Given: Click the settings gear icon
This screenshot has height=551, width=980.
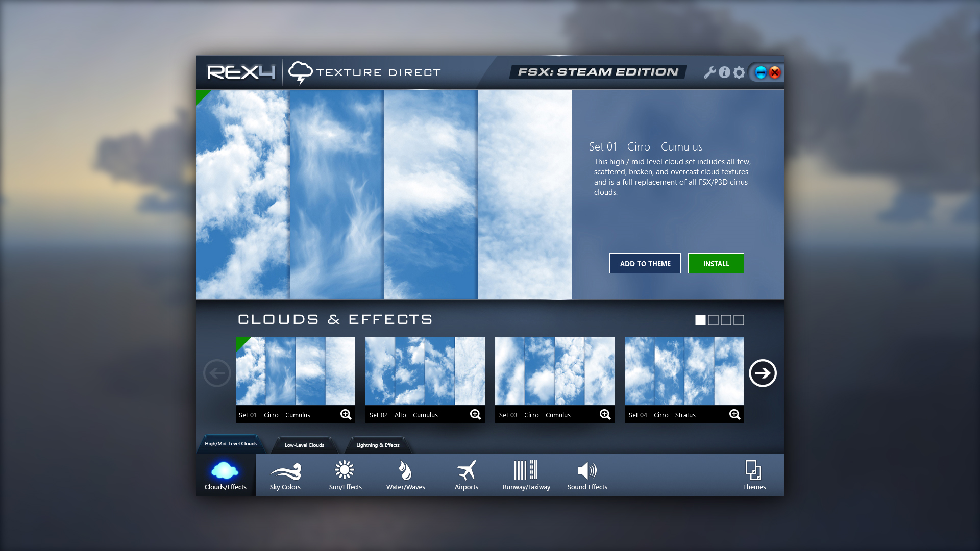Looking at the screenshot, I should tap(739, 72).
